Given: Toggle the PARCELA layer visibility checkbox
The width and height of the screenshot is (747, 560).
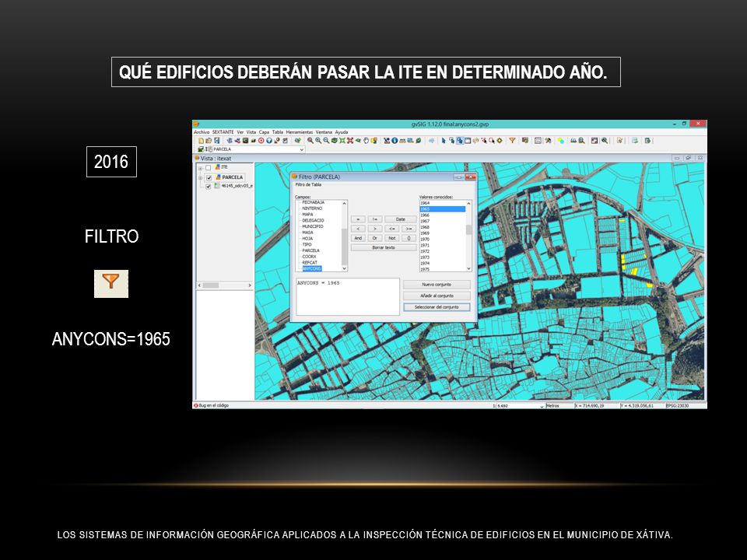Looking at the screenshot, I should pyautogui.click(x=209, y=177).
